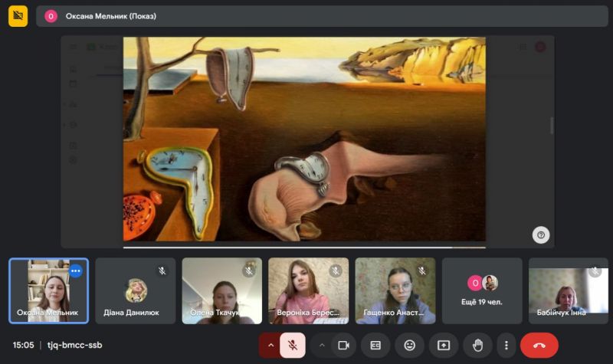Click muted mic icon on Олена Ткачук tile
613x364 pixels.
[x=248, y=271]
